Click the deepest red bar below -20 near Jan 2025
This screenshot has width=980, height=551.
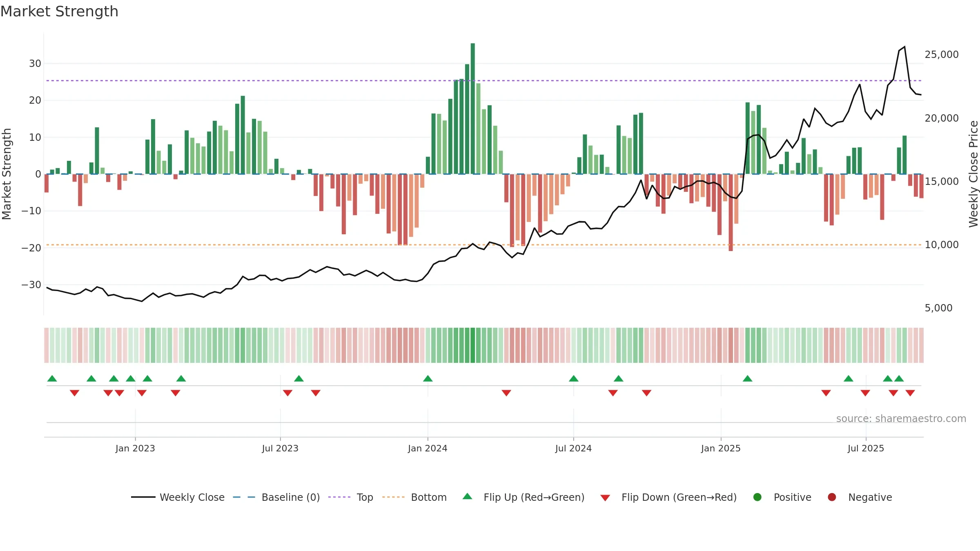point(731,213)
